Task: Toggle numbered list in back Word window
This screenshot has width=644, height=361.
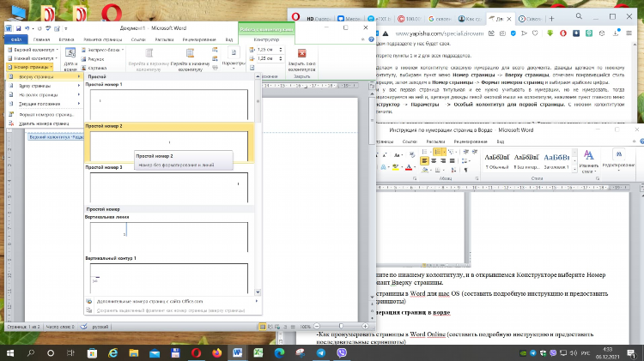Action: pos(438,152)
